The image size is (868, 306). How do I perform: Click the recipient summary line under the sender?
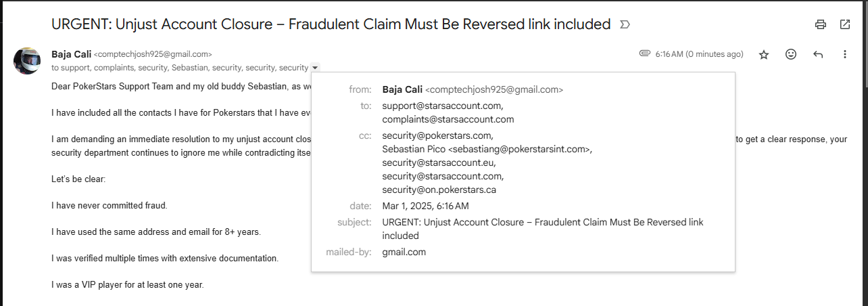tap(180, 68)
